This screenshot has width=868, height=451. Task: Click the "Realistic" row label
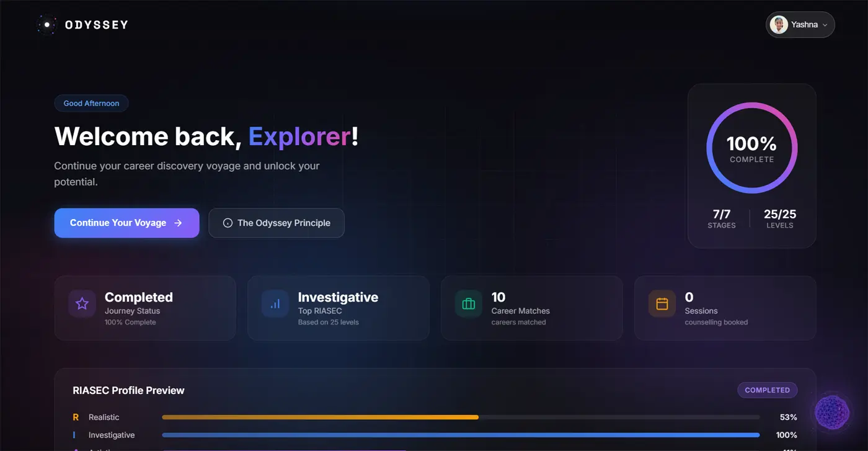coord(104,418)
